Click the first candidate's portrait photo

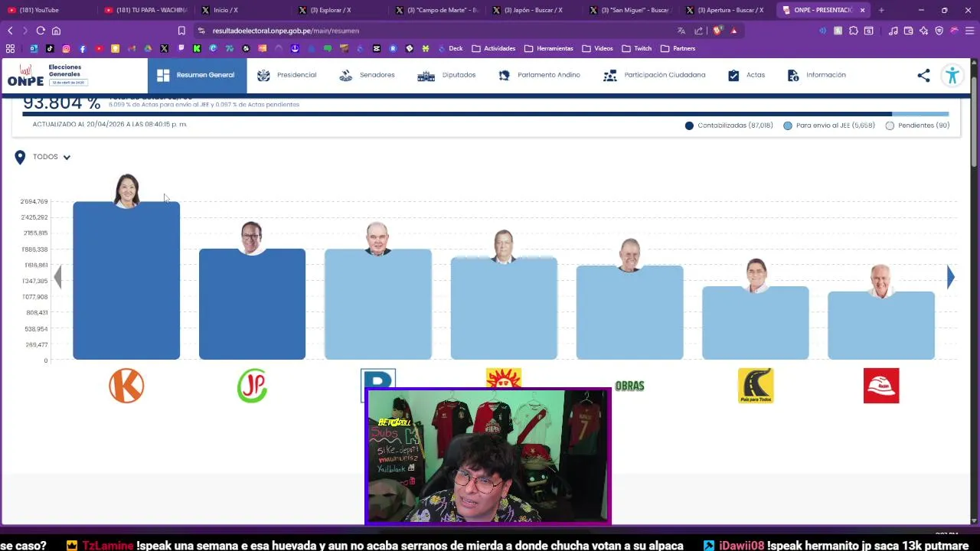(x=126, y=191)
